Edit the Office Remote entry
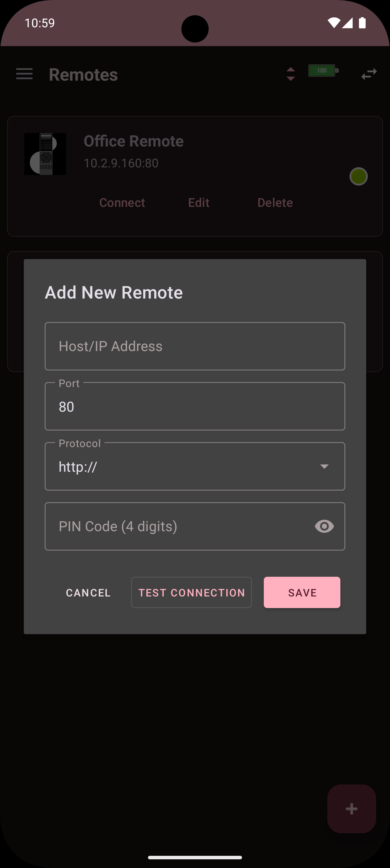 click(x=199, y=202)
